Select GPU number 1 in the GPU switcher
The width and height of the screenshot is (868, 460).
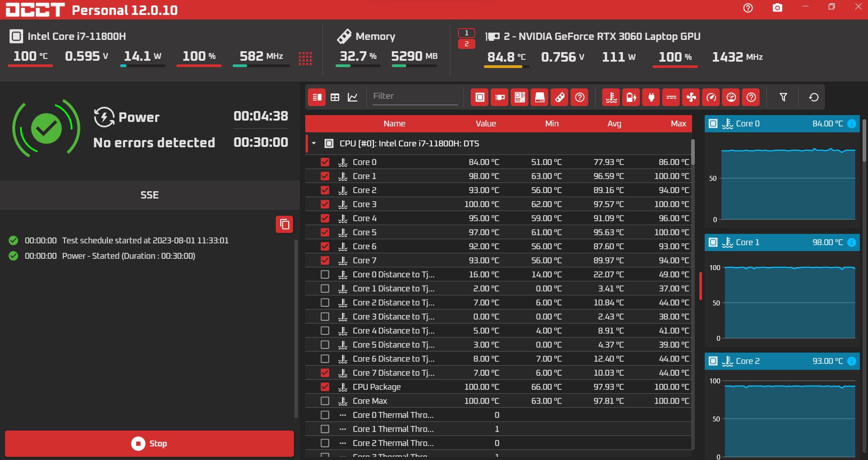point(467,33)
